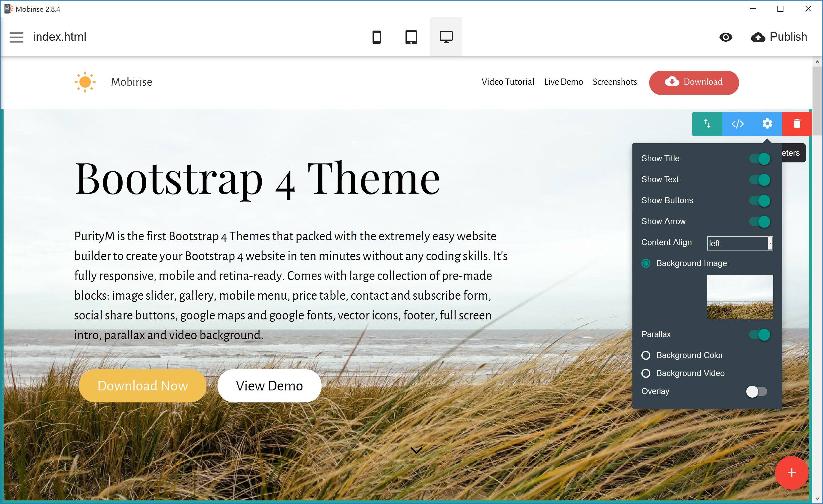This screenshot has width=823, height=504.
Task: Click the View Demo button
Action: (269, 386)
